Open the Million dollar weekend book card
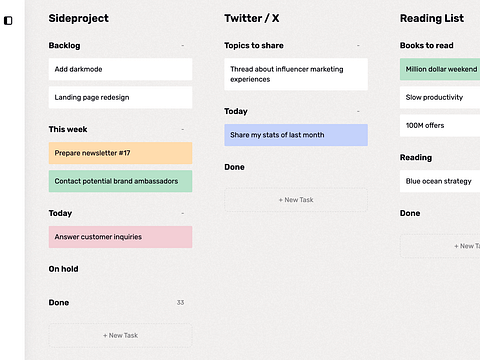This screenshot has height=360, width=480. coord(440,69)
